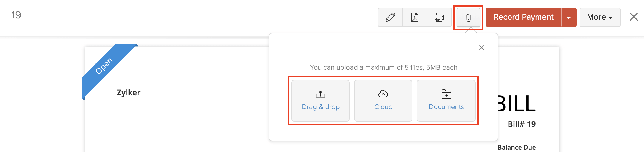Click the large BILL heading
The height and width of the screenshot is (152, 644).
point(517,104)
